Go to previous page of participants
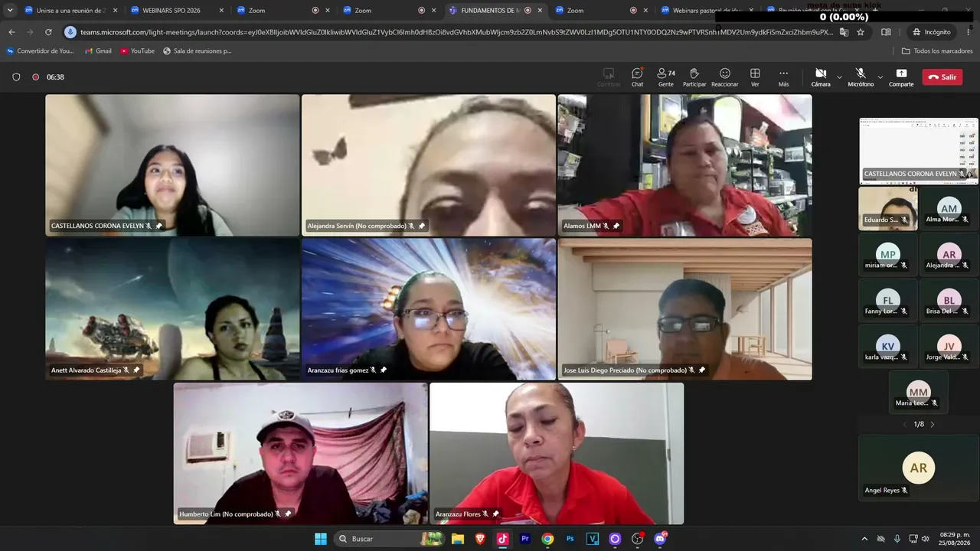The image size is (980, 551). click(x=905, y=424)
